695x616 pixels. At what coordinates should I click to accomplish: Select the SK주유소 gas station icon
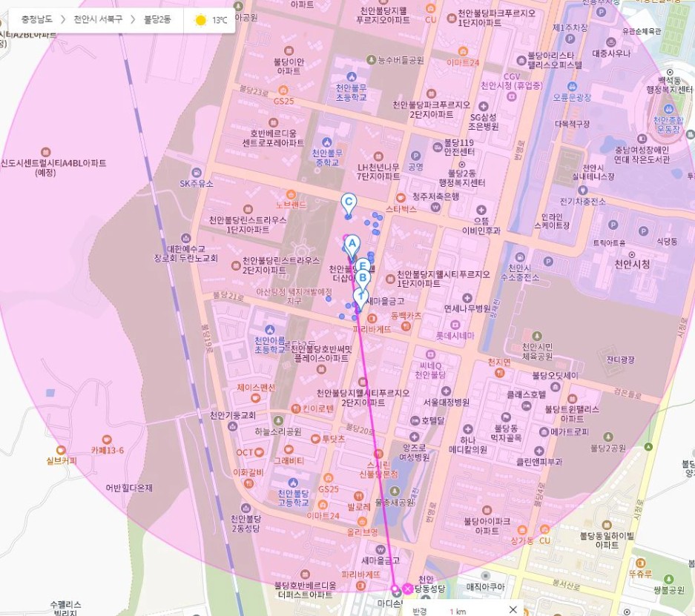pos(197,173)
